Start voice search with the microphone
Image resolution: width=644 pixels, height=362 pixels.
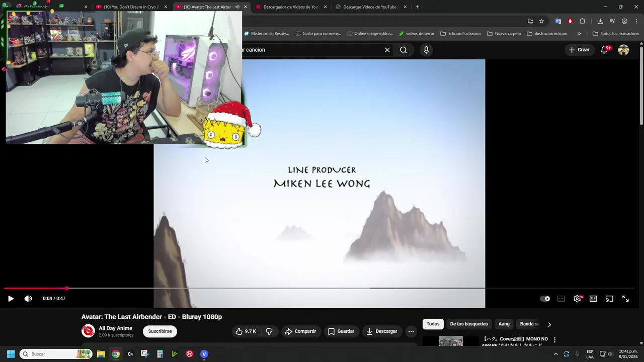(426, 50)
